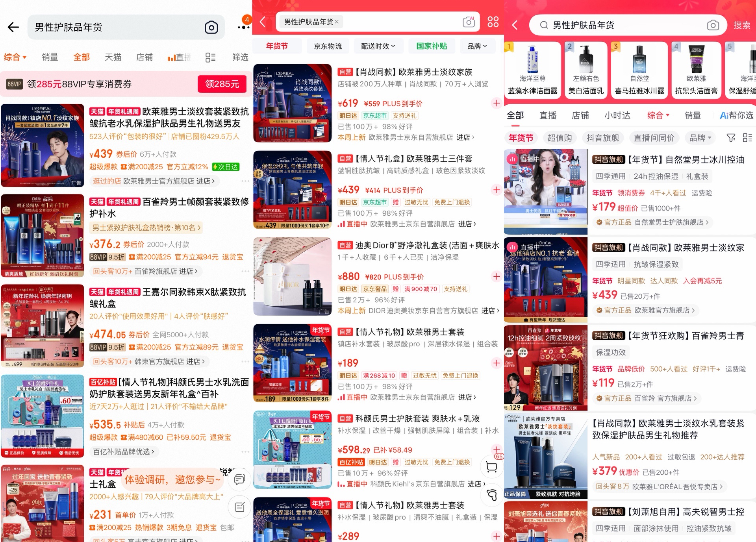Screen dimensions: 756x542
Task: Open the Douyin filter funnel icon
Action: (x=731, y=138)
